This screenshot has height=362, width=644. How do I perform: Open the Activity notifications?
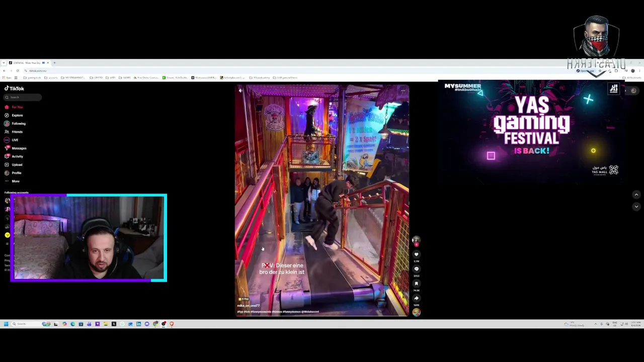(14, 156)
